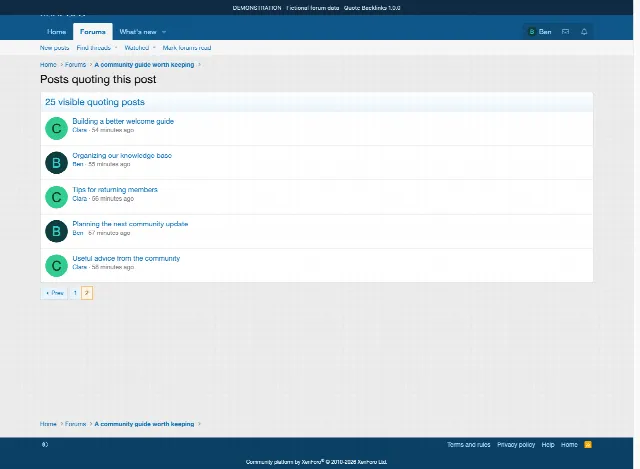Viewport: 640px width, 469px height.
Task: Open Building a better welcome guide
Action: point(123,121)
